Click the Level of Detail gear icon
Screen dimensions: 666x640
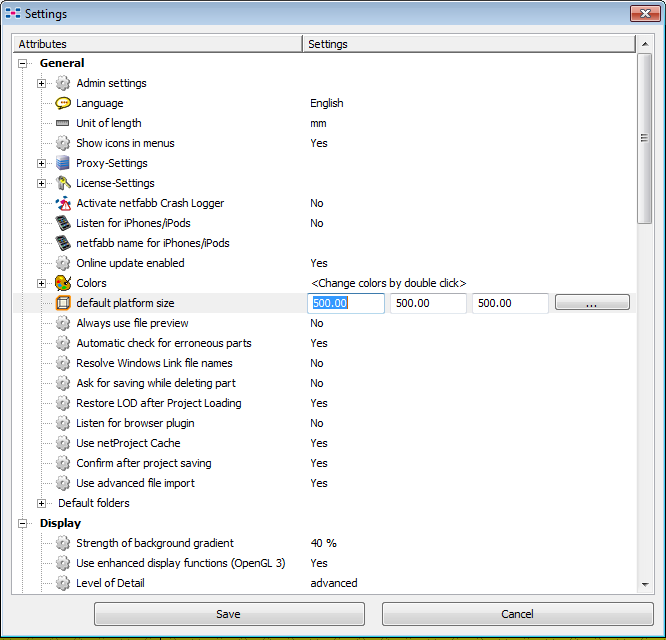pyautogui.click(x=63, y=583)
